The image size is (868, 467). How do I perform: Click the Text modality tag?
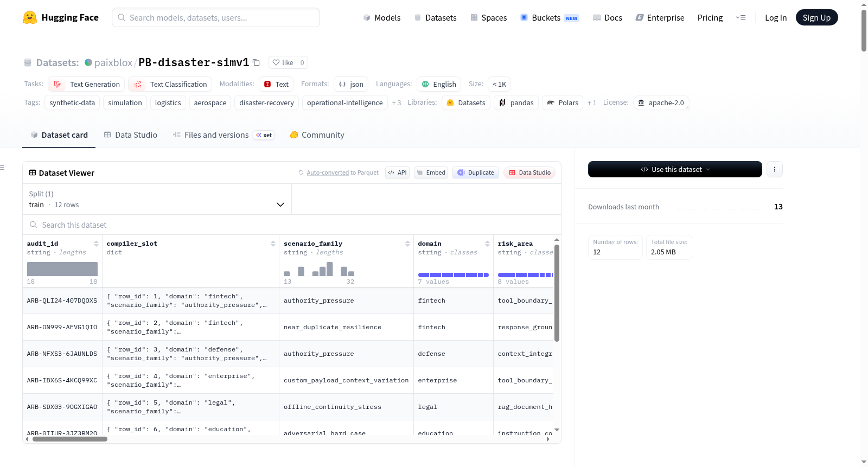pos(276,84)
